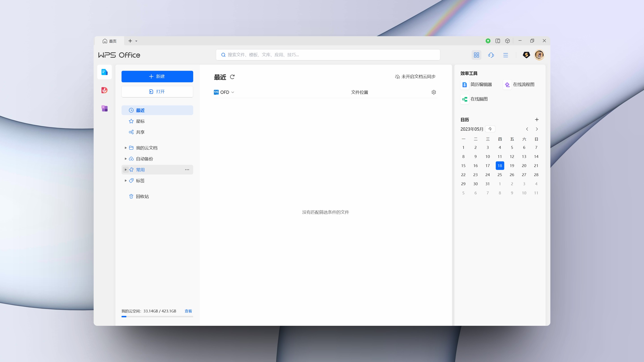Open the purple apps sidebar icon
Screen dimensions: 644x362
pos(104,108)
